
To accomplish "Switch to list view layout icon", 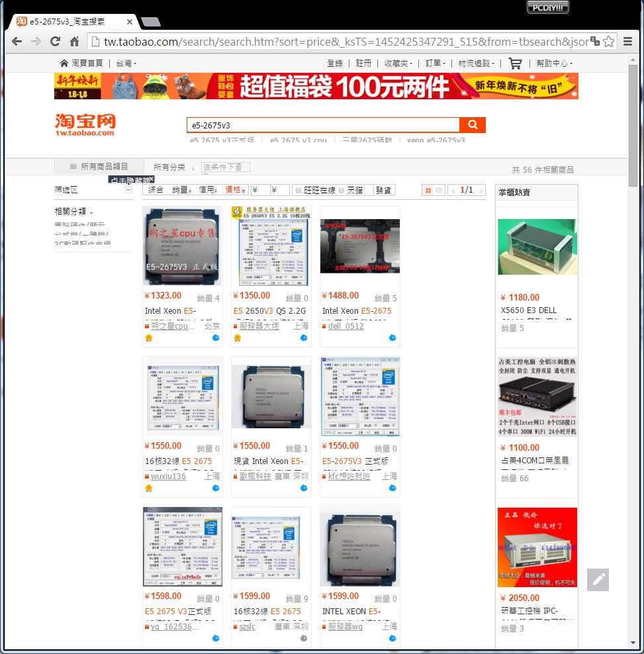I will [x=439, y=190].
